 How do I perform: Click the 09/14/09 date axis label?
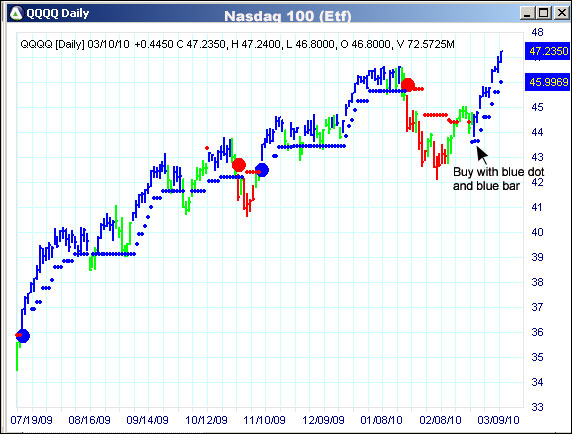coord(147,420)
